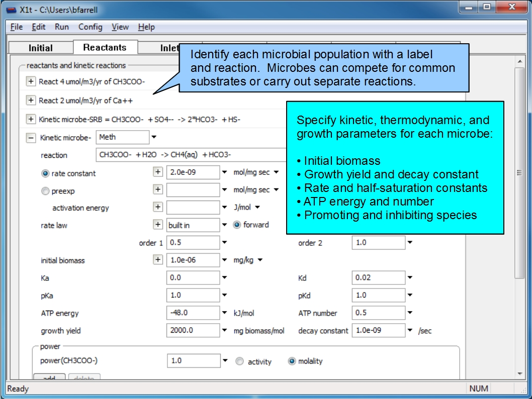Open the Config menu
The width and height of the screenshot is (532, 399).
pyautogui.click(x=90, y=27)
